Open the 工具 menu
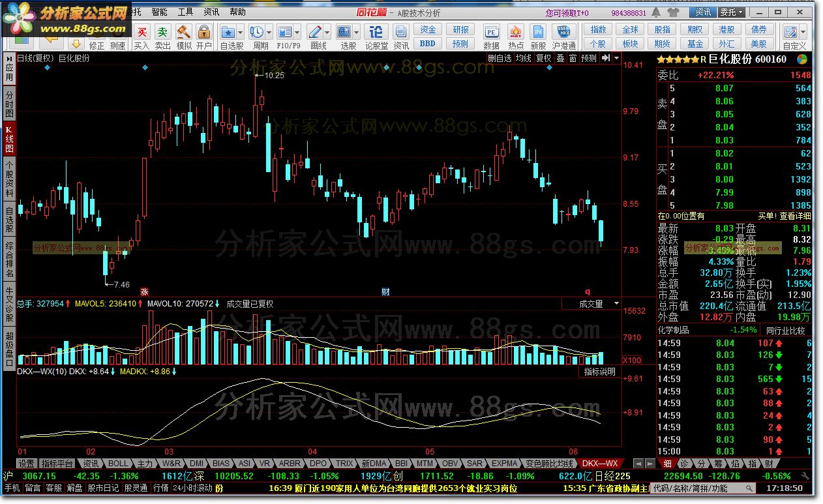 [185, 12]
